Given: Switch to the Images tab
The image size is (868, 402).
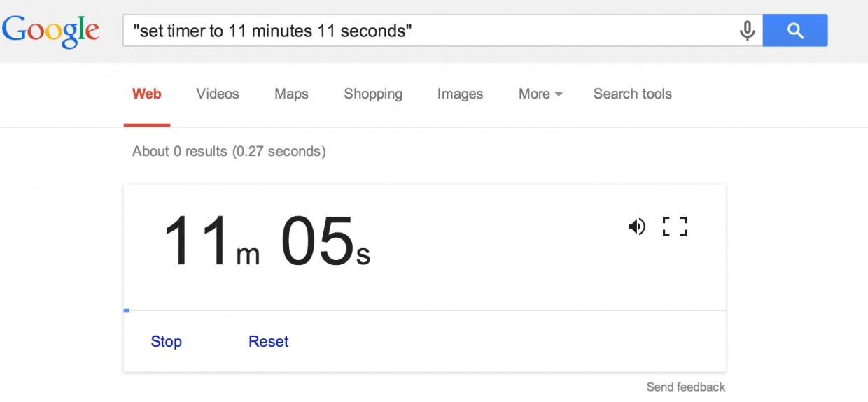Looking at the screenshot, I should tap(460, 94).
